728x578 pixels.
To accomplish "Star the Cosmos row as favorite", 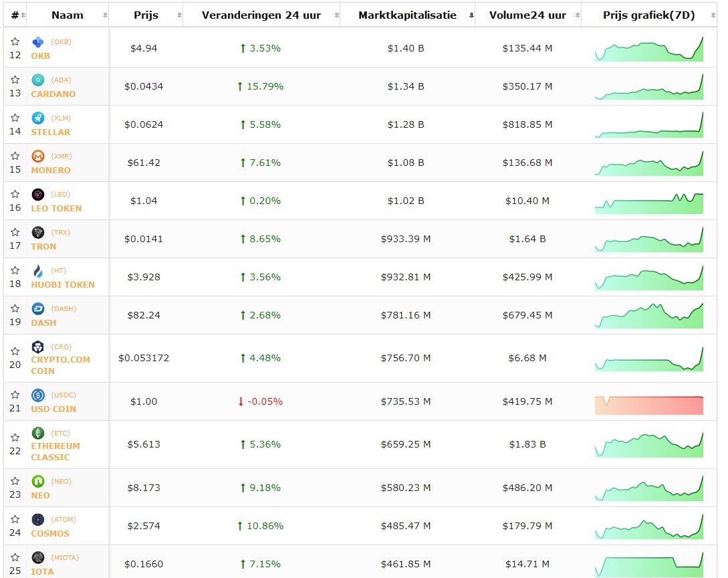I will pyautogui.click(x=15, y=520).
